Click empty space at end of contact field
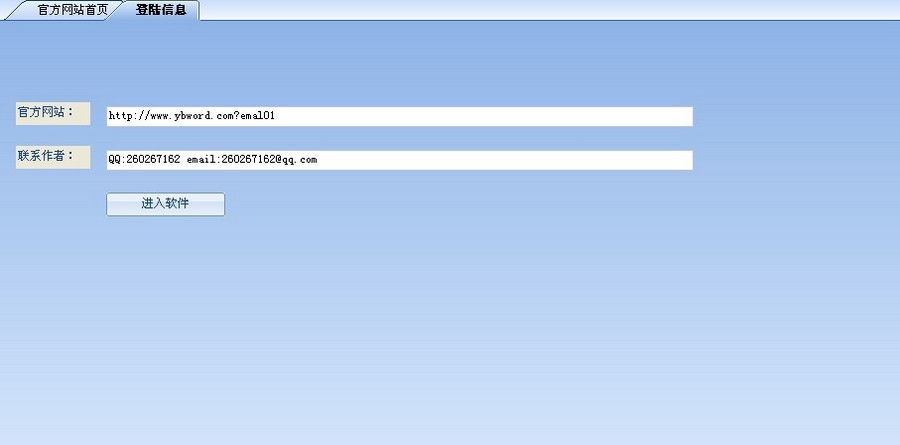The width and height of the screenshot is (900, 445). [505, 160]
